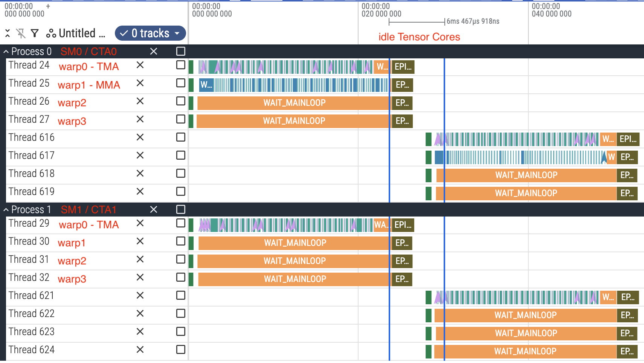Image resolution: width=644 pixels, height=363 pixels.
Task: Collapse the Process 0 group chevron
Action: (x=6, y=52)
